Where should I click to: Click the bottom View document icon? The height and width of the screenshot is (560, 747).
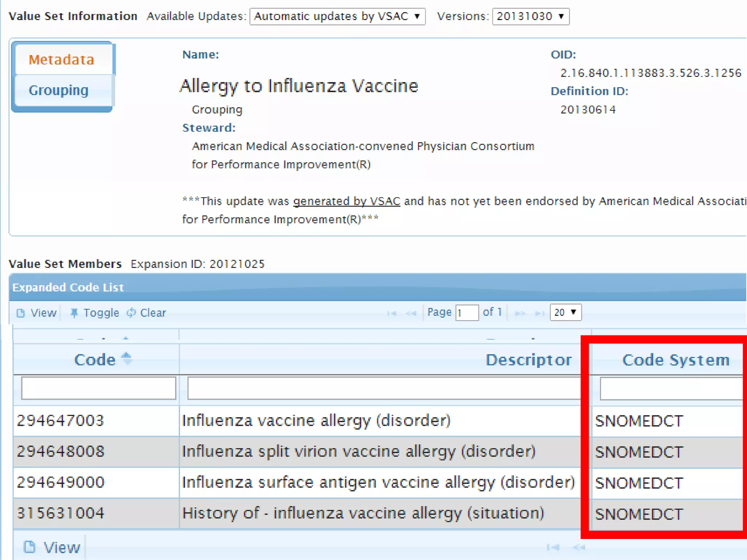point(30,547)
